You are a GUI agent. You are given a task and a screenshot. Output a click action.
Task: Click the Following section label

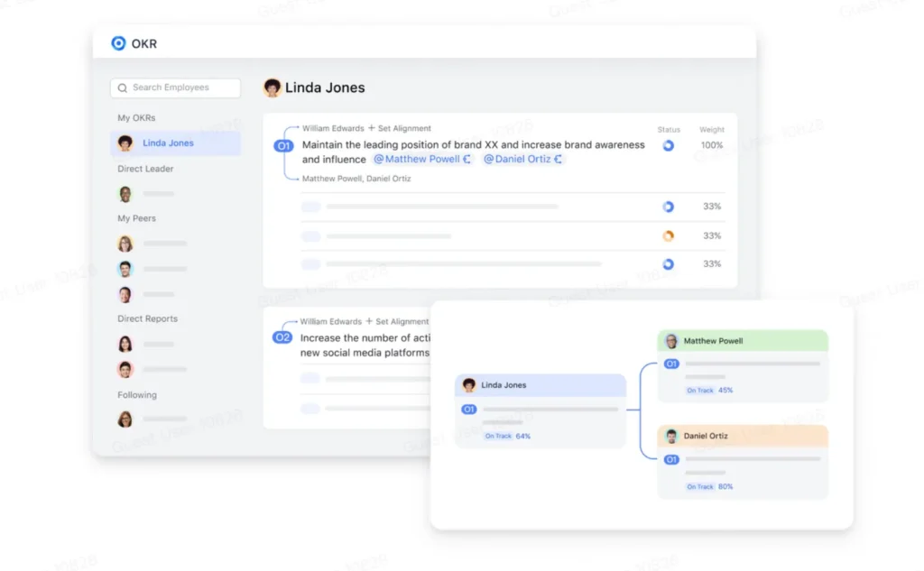tap(137, 395)
